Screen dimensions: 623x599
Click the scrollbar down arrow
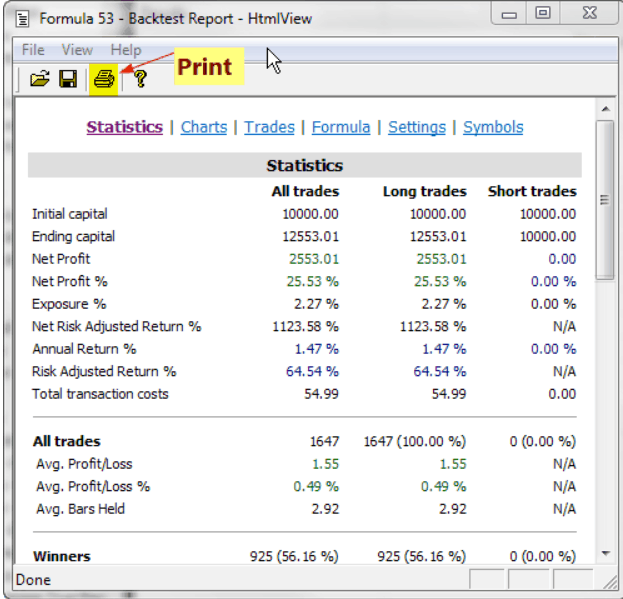coord(604,553)
